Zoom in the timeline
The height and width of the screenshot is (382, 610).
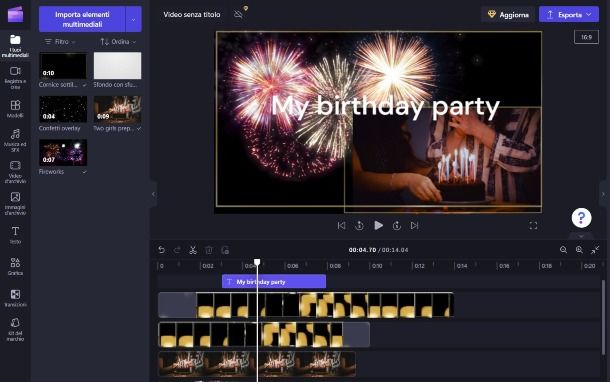(579, 250)
